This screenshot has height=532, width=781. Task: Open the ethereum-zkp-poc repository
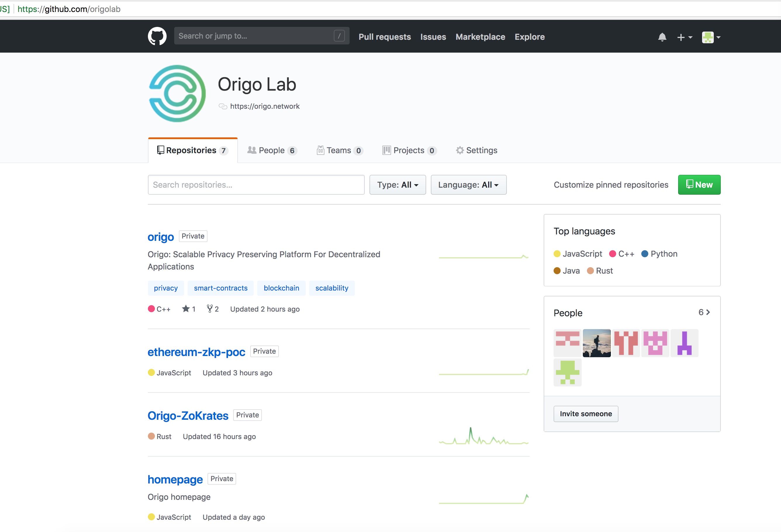(x=196, y=352)
